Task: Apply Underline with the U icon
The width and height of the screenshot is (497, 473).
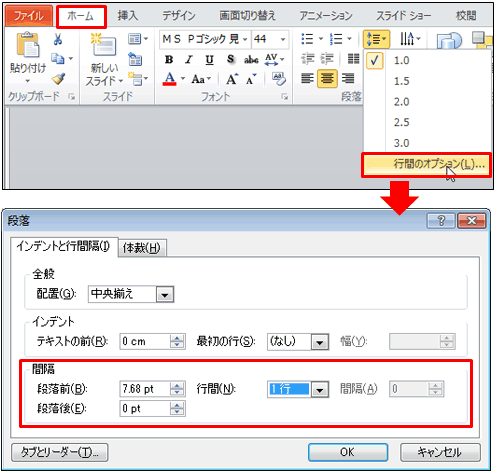Action: pos(209,60)
